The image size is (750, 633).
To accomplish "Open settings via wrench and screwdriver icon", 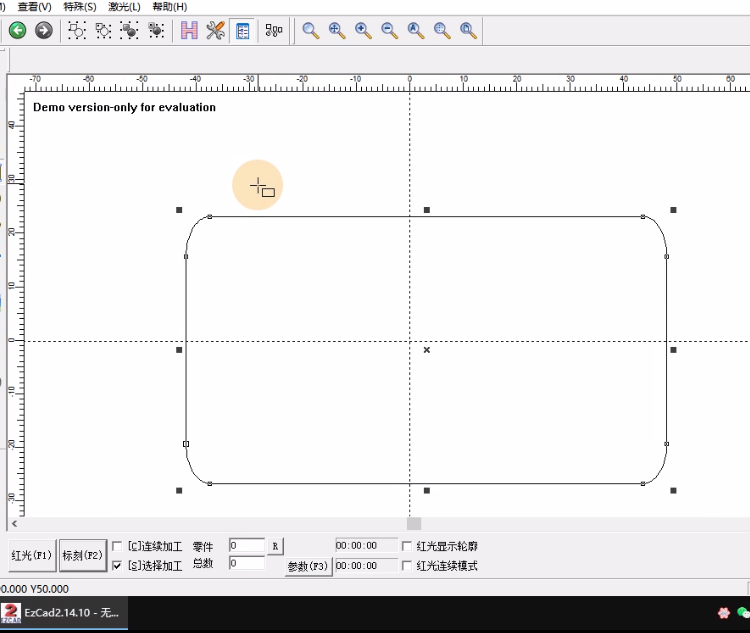I will pos(216,31).
